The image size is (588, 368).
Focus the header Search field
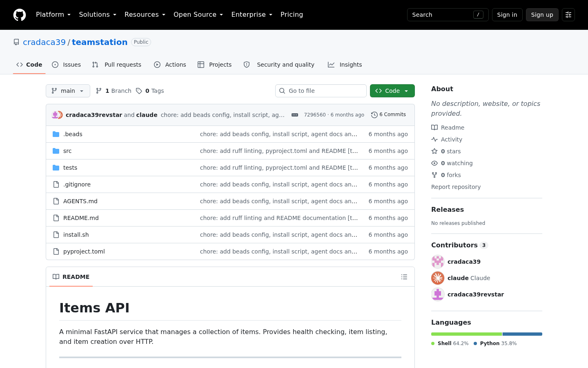coord(448,15)
